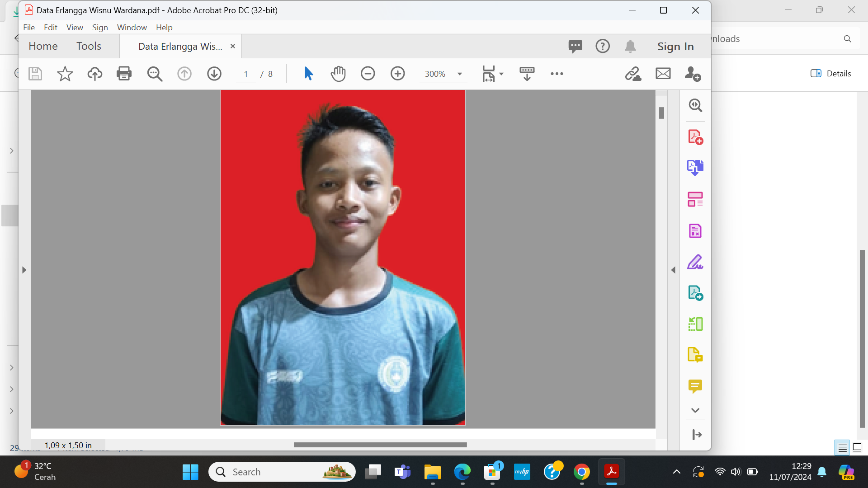Screen dimensions: 868x488
Task: Open the 300% zoom level dropdown
Action: 460,74
